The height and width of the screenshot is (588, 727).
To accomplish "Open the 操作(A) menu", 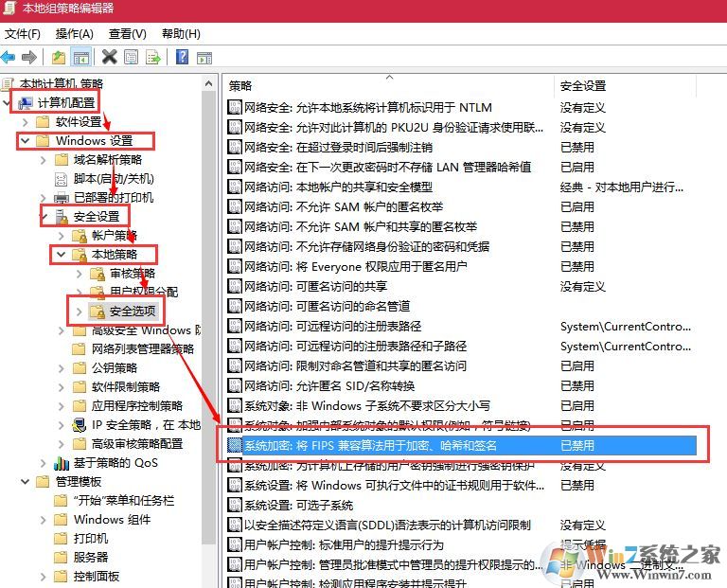I will pyautogui.click(x=74, y=34).
